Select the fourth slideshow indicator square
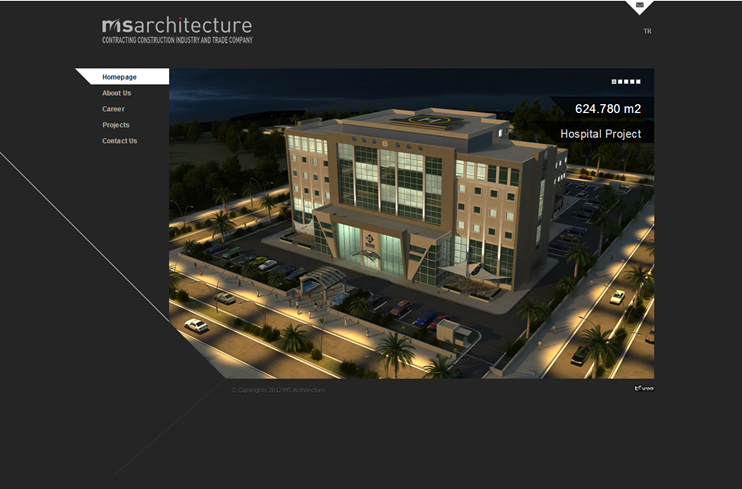 click(x=632, y=81)
